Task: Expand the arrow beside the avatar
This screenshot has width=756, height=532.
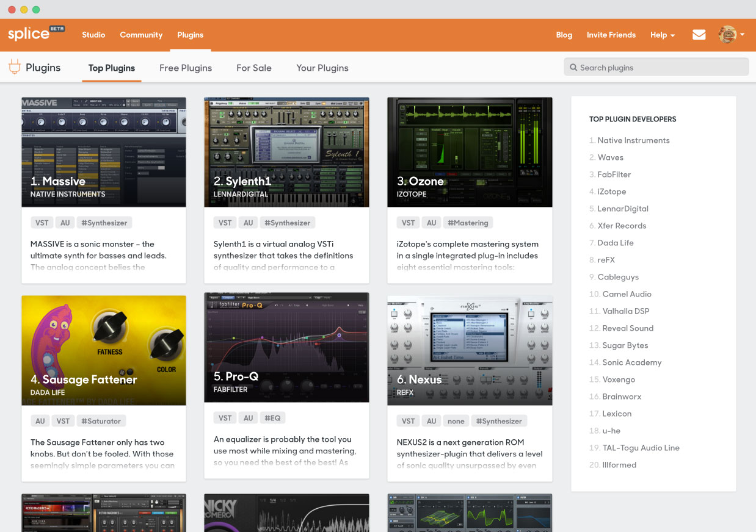Action: 742,35
